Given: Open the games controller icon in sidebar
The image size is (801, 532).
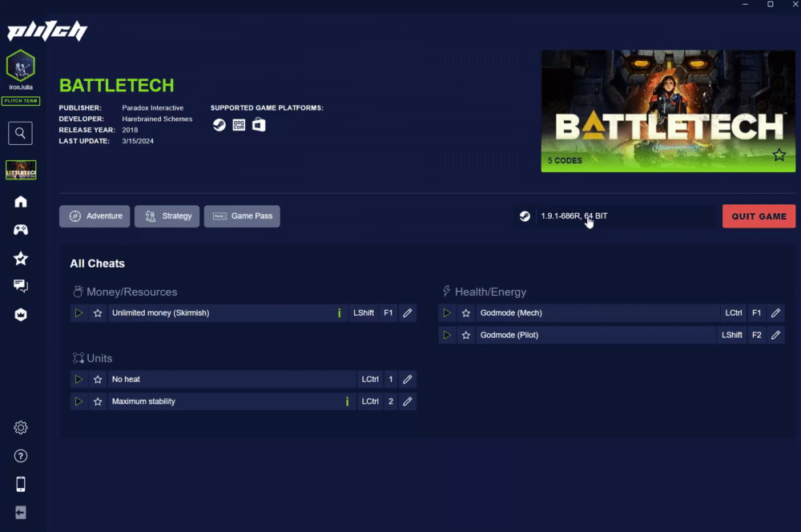Looking at the screenshot, I should tap(21, 230).
